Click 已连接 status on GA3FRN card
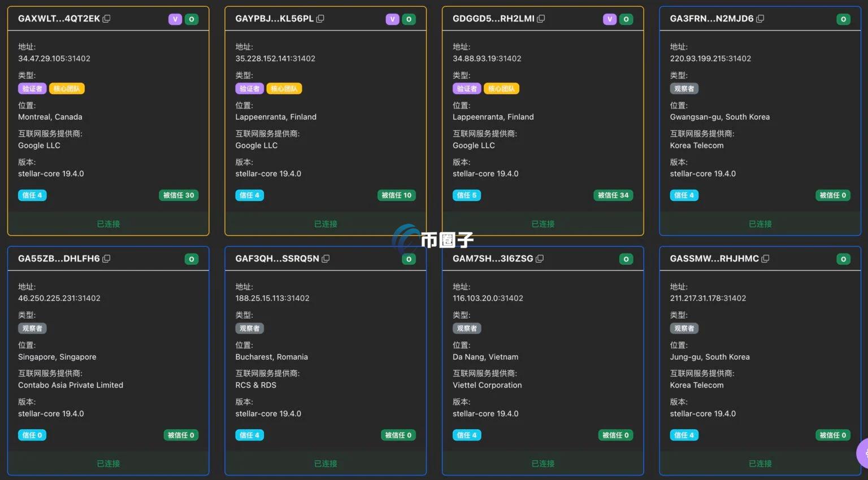The image size is (868, 480). (x=760, y=224)
